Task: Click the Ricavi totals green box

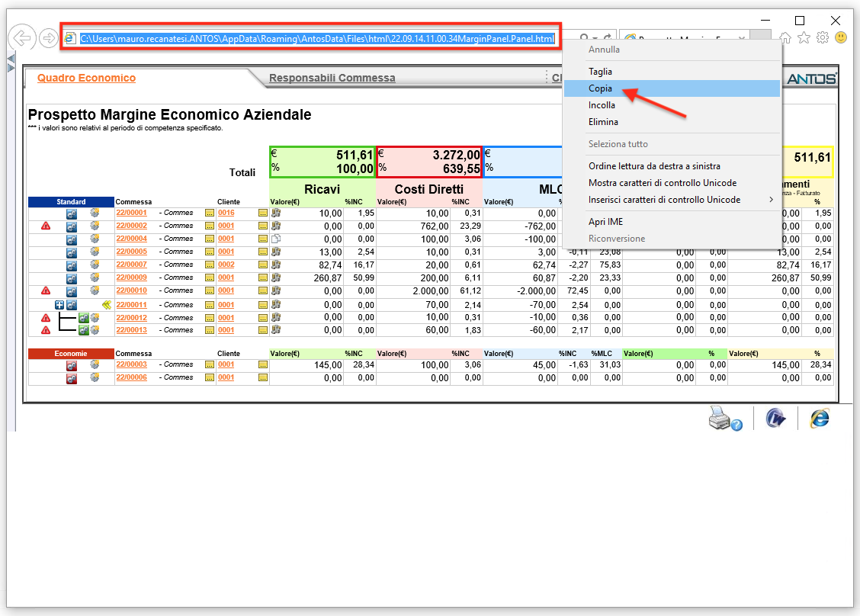Action: [322, 162]
